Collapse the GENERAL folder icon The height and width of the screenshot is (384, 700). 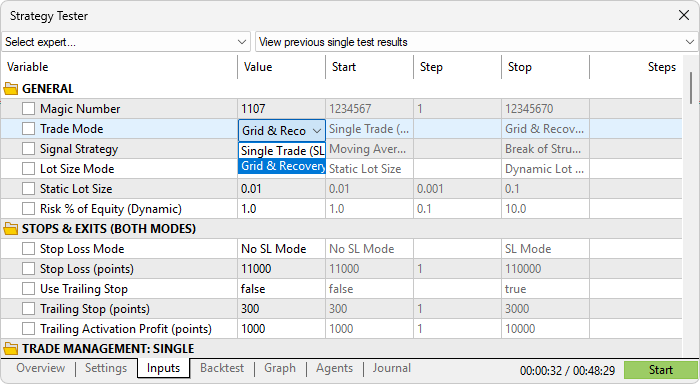tap(11, 89)
